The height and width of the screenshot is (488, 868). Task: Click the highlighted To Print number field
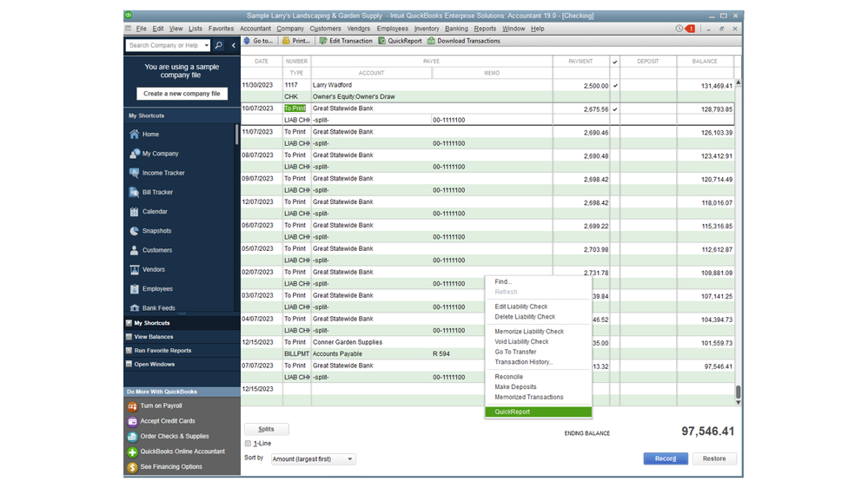pos(296,109)
